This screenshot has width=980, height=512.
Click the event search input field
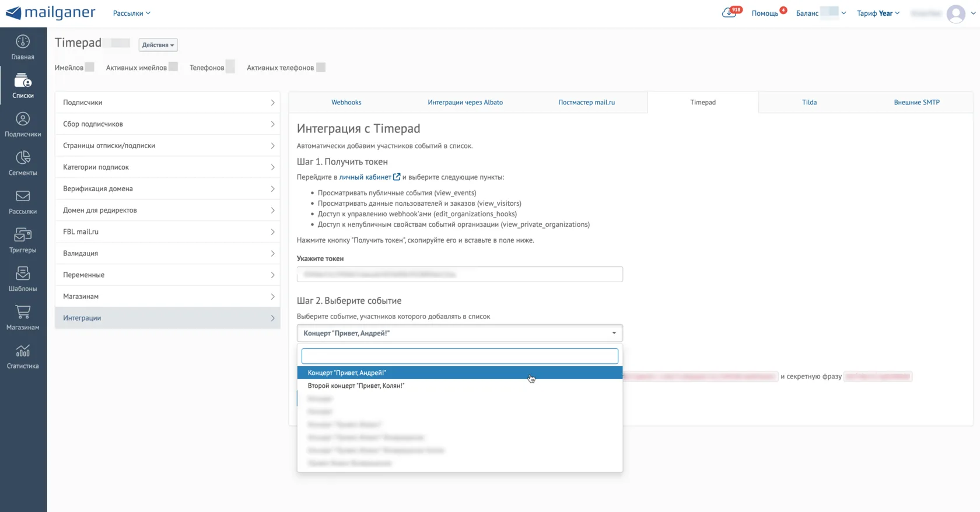click(460, 356)
